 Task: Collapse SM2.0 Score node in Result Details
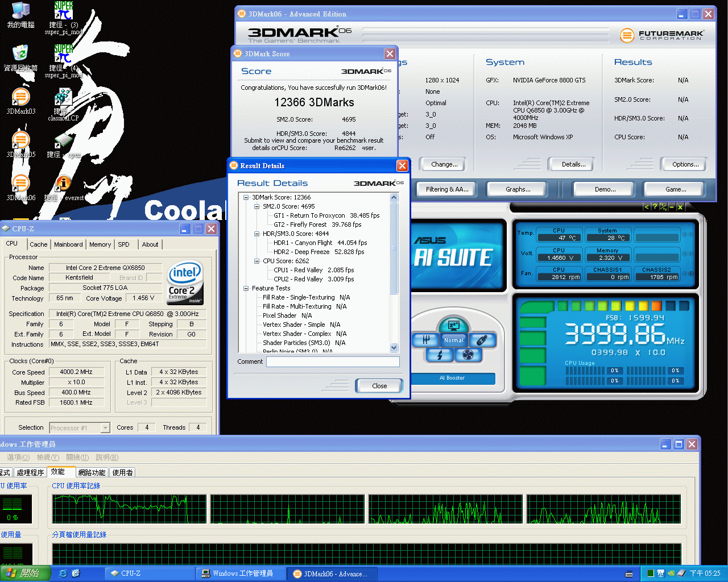257,206
